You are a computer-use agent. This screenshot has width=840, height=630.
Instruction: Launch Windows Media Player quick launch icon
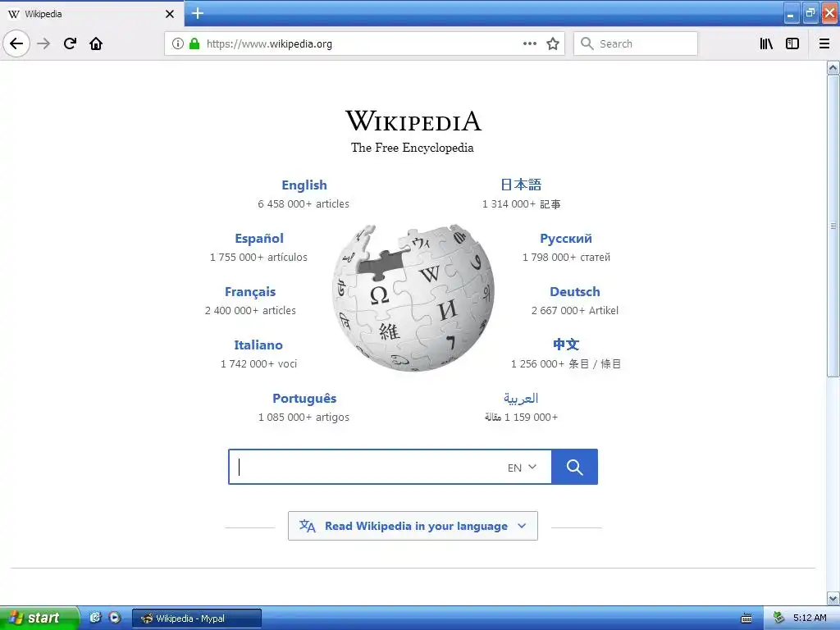click(x=115, y=618)
